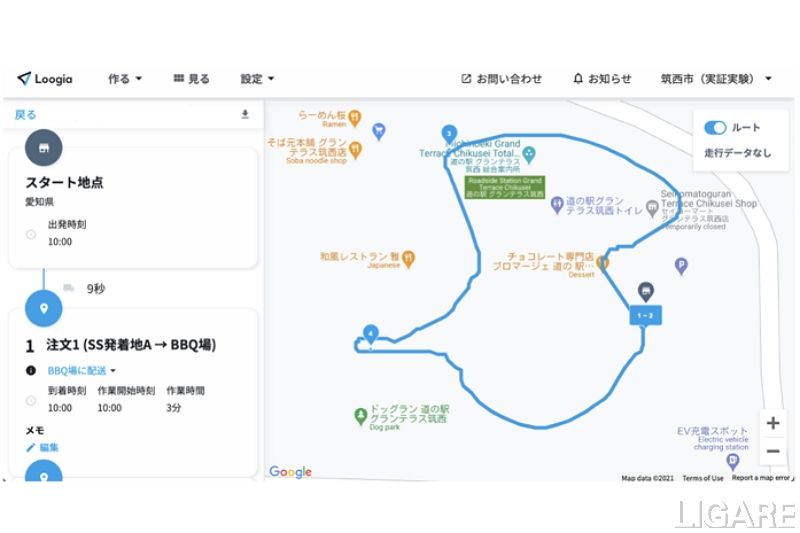
Task: Click the お問い合わせ contact link
Action: pos(501,79)
